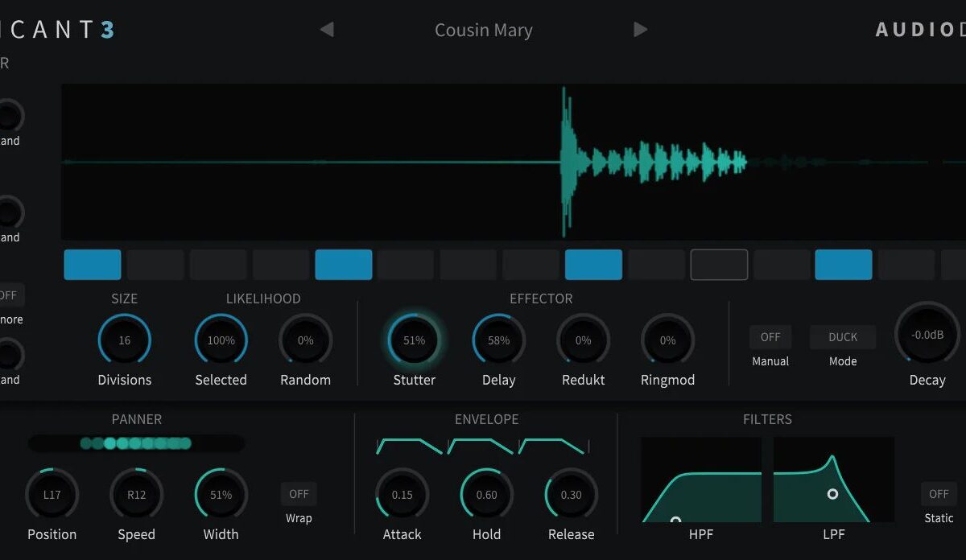Click the panner position indicator bar
The width and height of the screenshot is (966, 560).
(x=136, y=443)
